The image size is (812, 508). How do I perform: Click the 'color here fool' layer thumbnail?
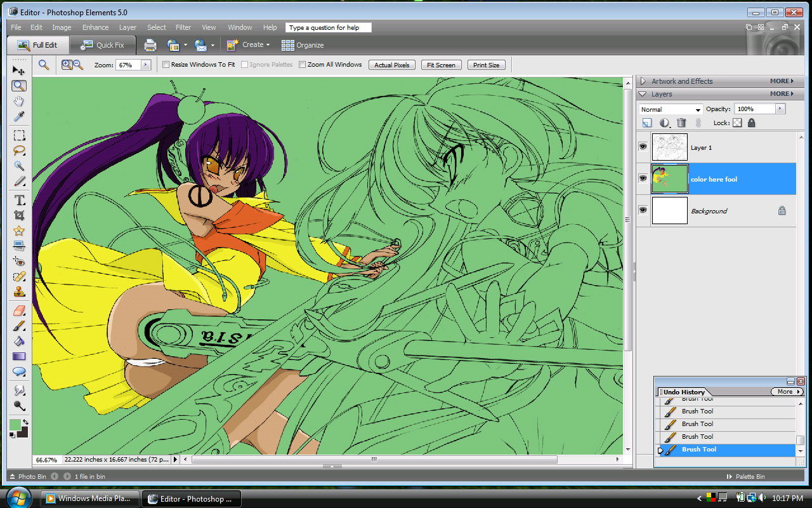670,178
